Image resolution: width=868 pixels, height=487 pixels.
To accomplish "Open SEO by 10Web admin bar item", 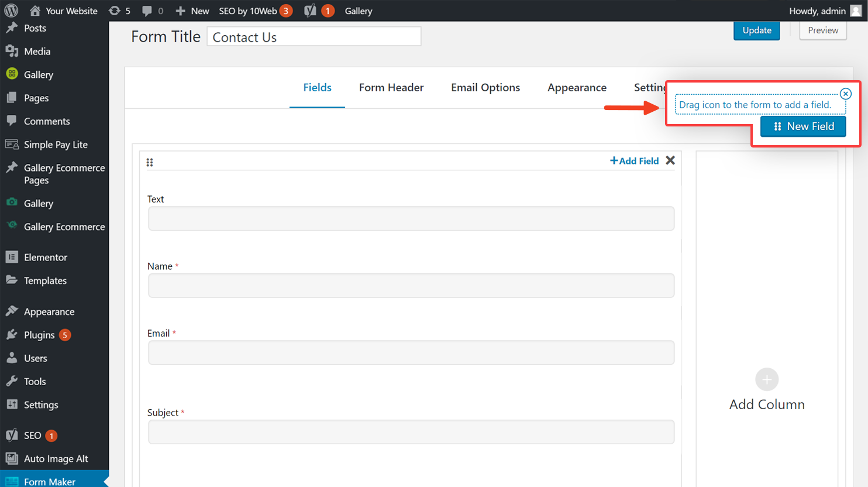I will tap(255, 11).
